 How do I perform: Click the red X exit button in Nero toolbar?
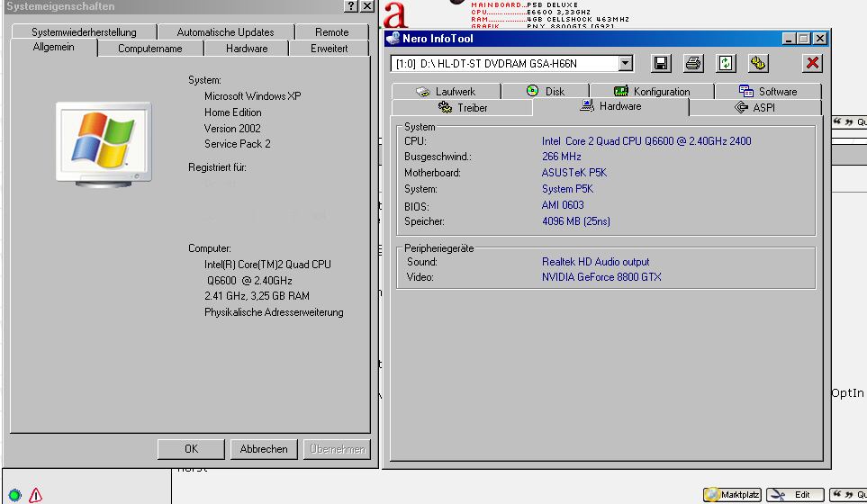point(812,64)
